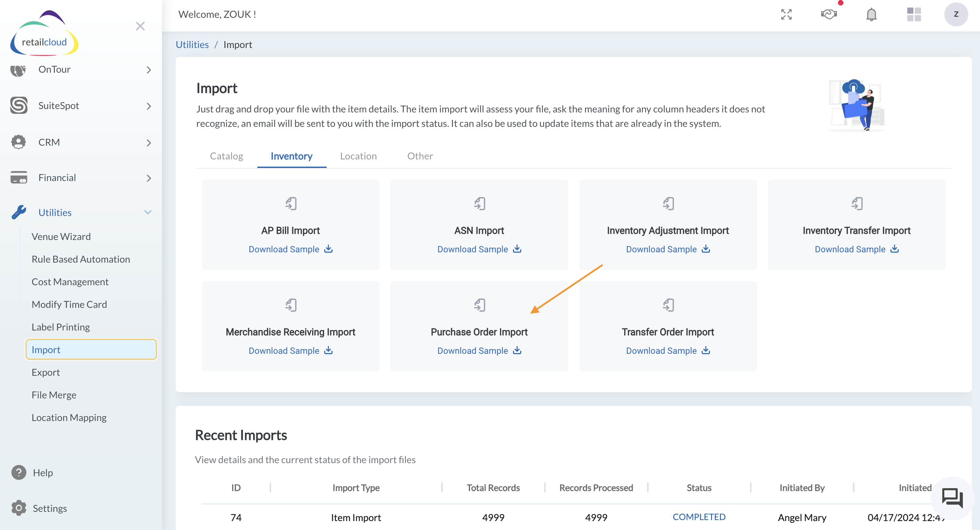Expand the OnTour menu chevron
This screenshot has width=980, height=530.
pyautogui.click(x=149, y=70)
